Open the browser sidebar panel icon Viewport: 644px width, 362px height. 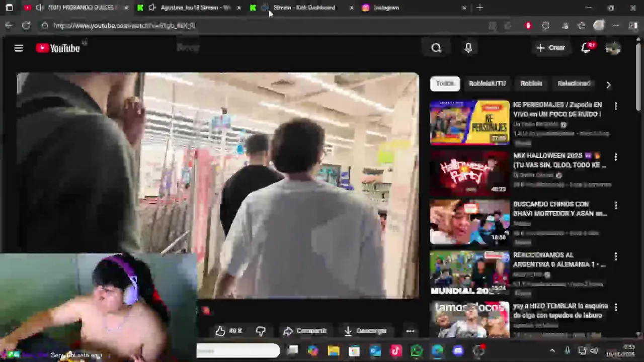coord(633,26)
